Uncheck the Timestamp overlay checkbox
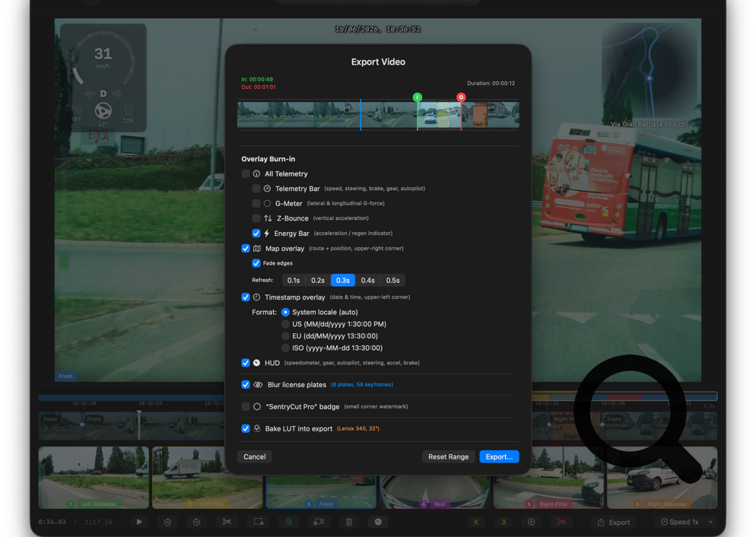 246,297
